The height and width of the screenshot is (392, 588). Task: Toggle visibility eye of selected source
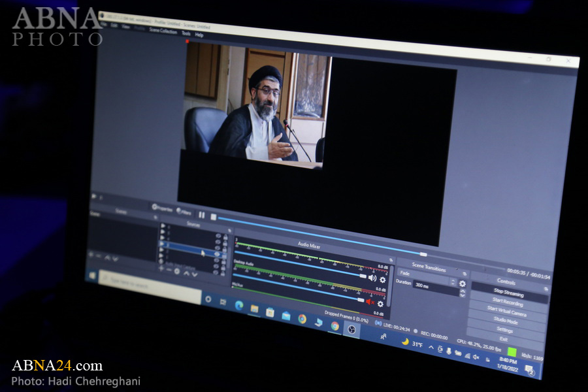[218, 255]
